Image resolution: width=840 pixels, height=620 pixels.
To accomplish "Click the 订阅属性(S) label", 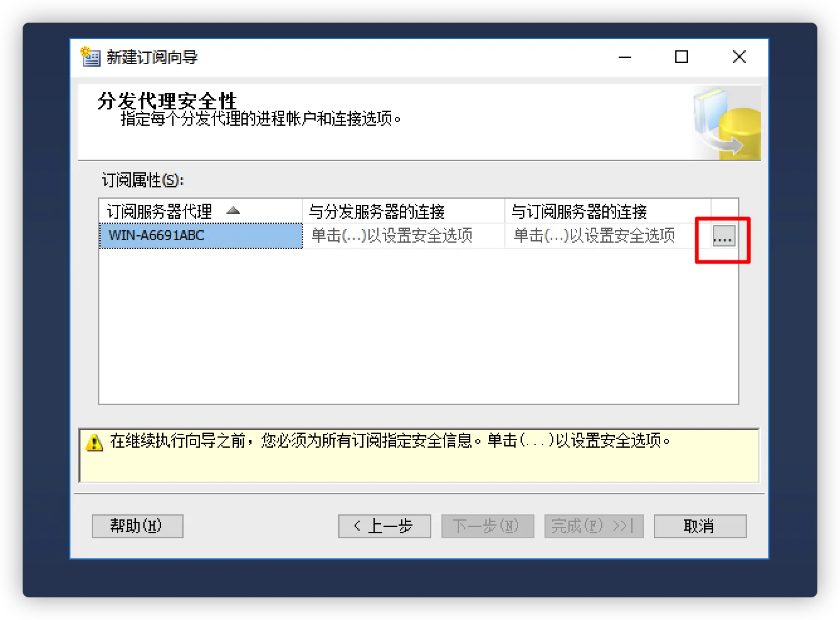I will [x=143, y=180].
